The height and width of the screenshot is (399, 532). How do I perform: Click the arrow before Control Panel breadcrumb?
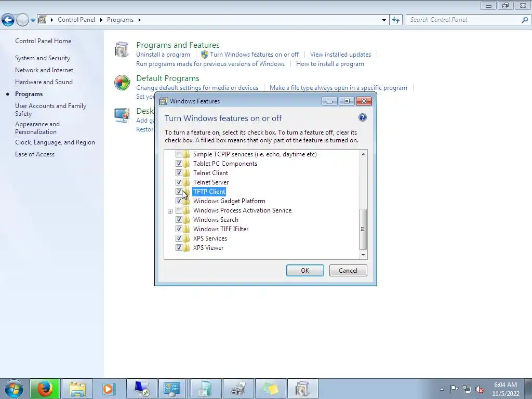(52, 20)
